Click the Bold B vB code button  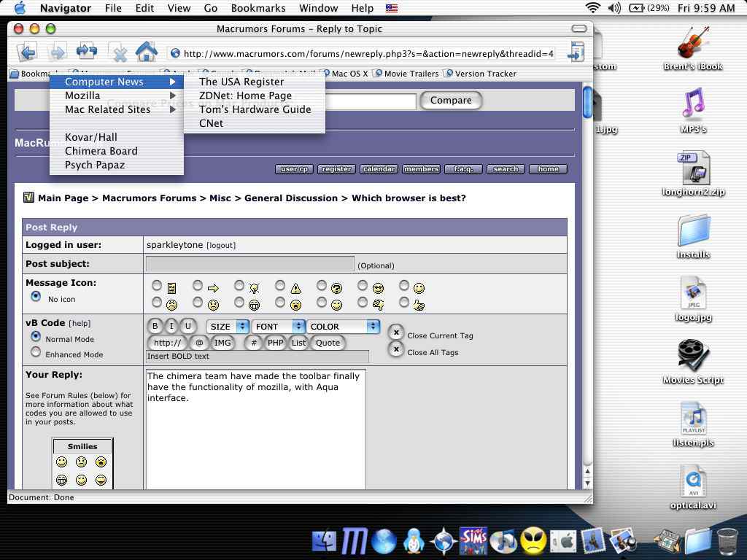(x=155, y=326)
